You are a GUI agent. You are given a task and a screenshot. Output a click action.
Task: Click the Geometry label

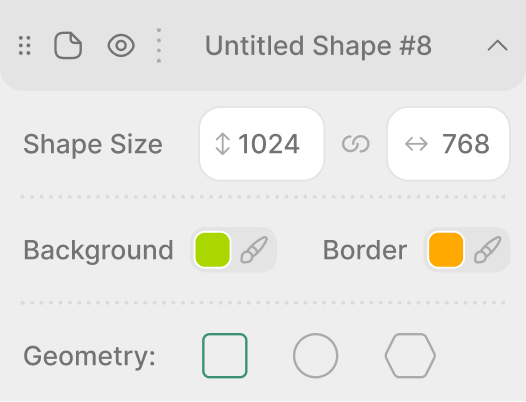point(90,356)
